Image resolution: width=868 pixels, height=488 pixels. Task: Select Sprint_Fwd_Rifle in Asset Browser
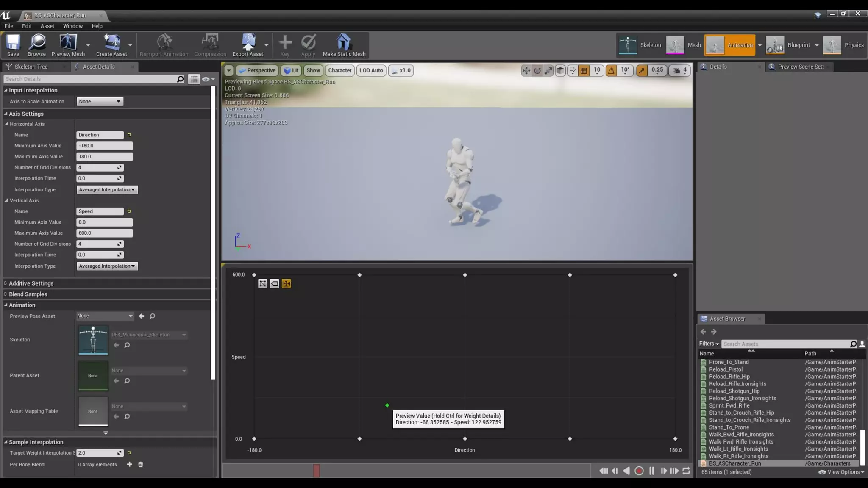(729, 405)
